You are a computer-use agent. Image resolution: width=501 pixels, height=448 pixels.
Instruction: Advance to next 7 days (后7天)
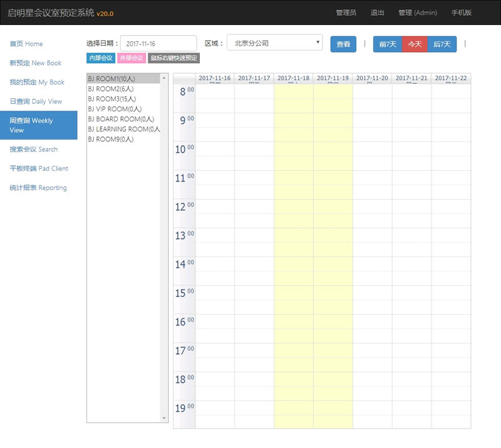442,44
